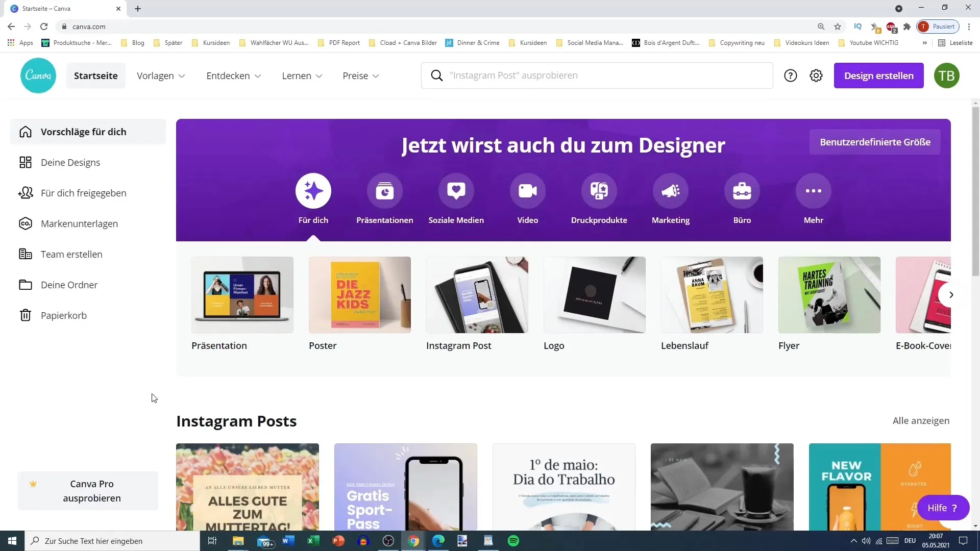Click Benutzerdefinierte Größe button
This screenshot has width=980, height=551.
tap(875, 142)
